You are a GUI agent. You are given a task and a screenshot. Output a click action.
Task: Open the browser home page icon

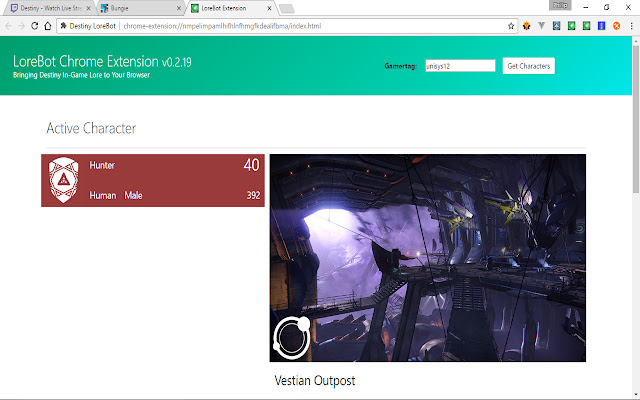click(48, 26)
